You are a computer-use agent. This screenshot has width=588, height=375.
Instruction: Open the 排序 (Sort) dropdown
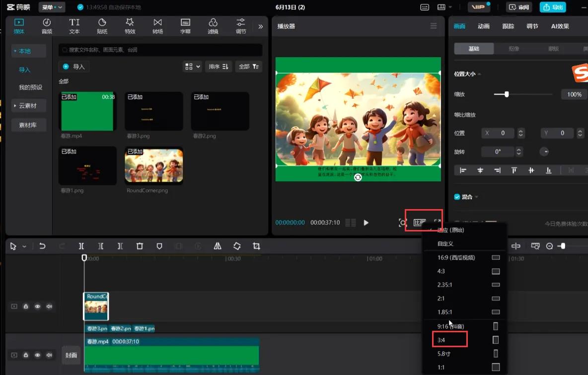click(x=218, y=67)
